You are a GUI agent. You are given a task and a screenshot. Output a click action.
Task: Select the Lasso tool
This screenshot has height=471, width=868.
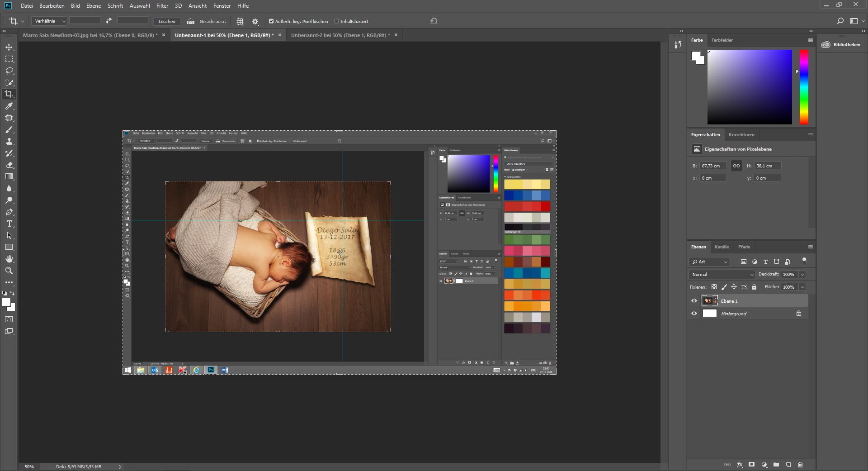(9, 71)
